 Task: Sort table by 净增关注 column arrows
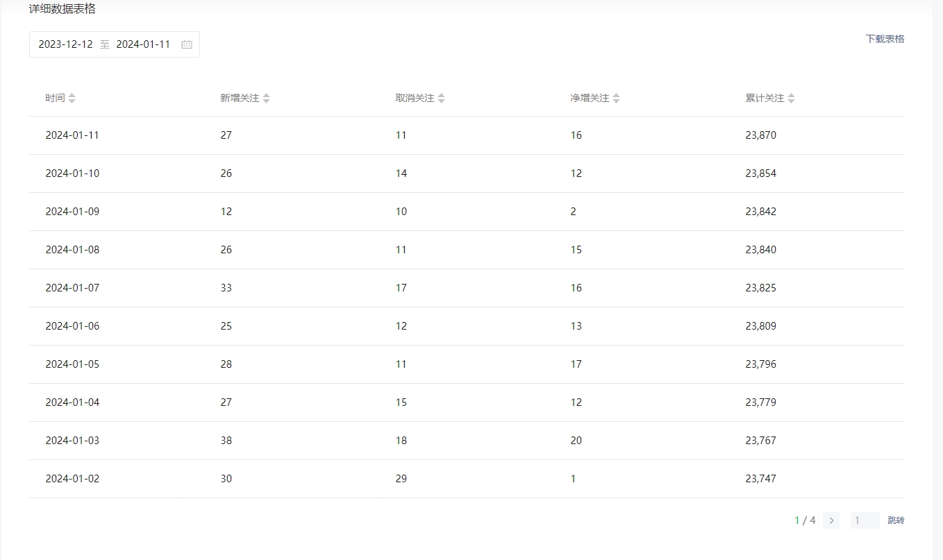click(x=616, y=99)
